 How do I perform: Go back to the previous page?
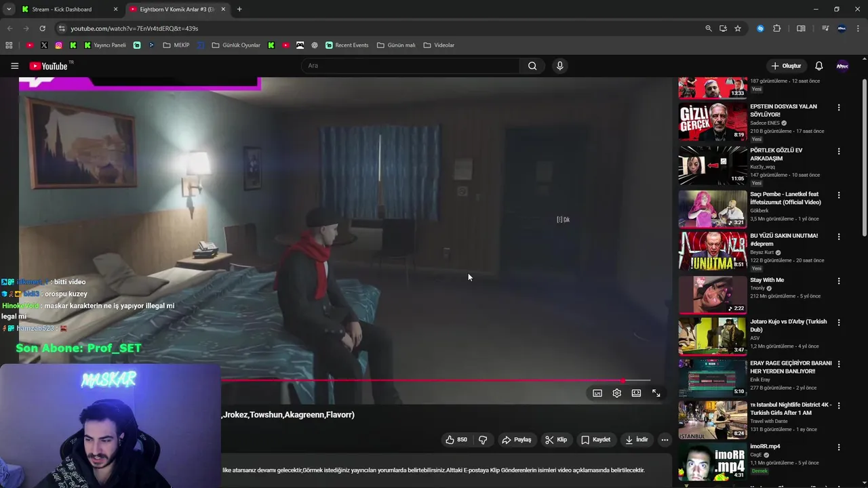coord(9,28)
